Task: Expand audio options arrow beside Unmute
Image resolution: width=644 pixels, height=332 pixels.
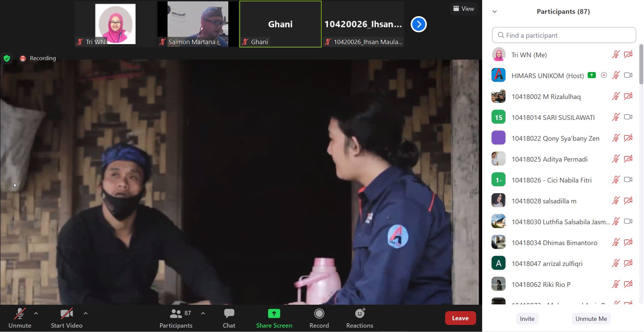Action: (x=36, y=313)
